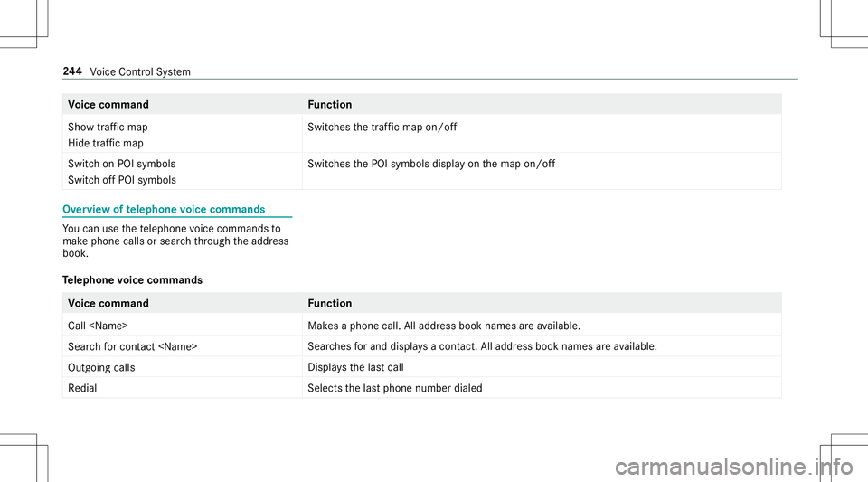The width and height of the screenshot is (868, 482).
Task: Select "Switches the traffic map on/off" description
Action: click(382, 127)
